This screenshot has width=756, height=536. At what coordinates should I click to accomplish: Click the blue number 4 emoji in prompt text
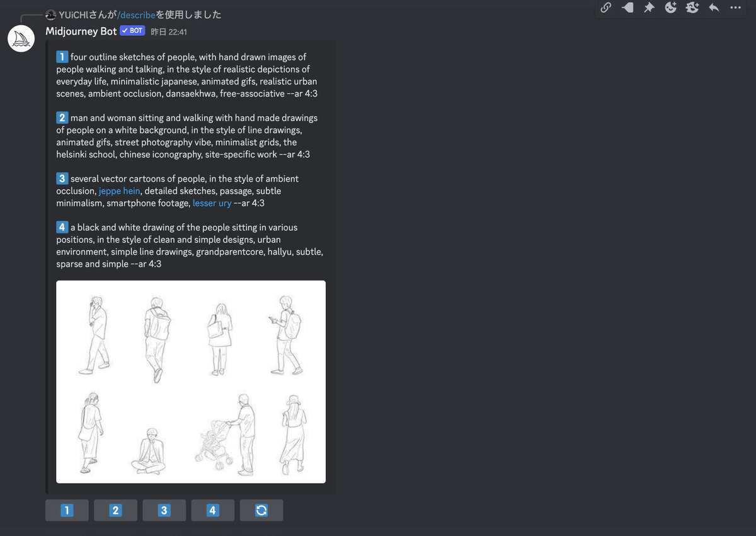coord(62,227)
